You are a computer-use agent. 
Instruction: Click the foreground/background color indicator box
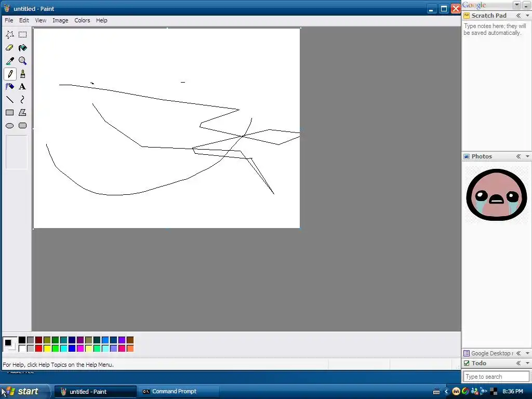tap(9, 344)
